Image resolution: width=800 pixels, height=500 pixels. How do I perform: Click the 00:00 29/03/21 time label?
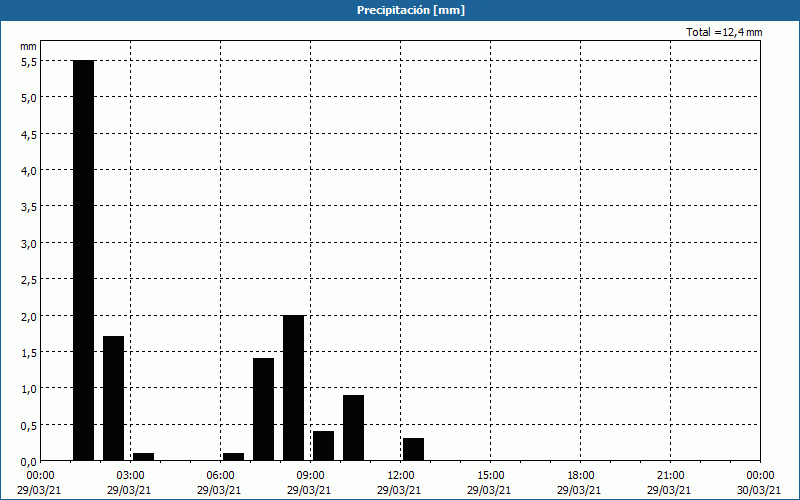coord(39,483)
